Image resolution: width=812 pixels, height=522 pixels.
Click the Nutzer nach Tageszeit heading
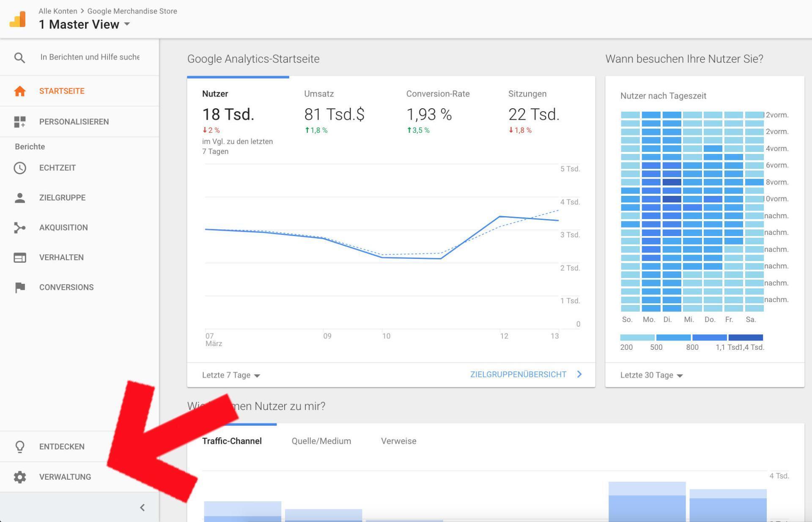point(663,96)
